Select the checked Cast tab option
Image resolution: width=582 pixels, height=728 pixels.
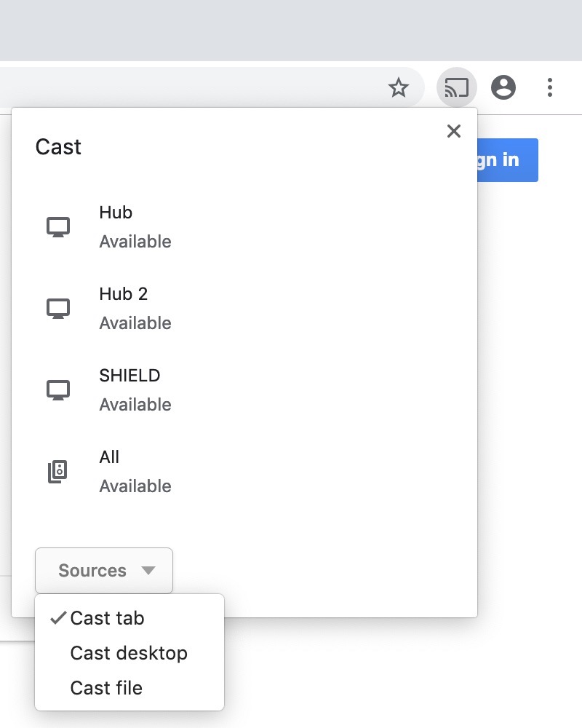tap(107, 618)
